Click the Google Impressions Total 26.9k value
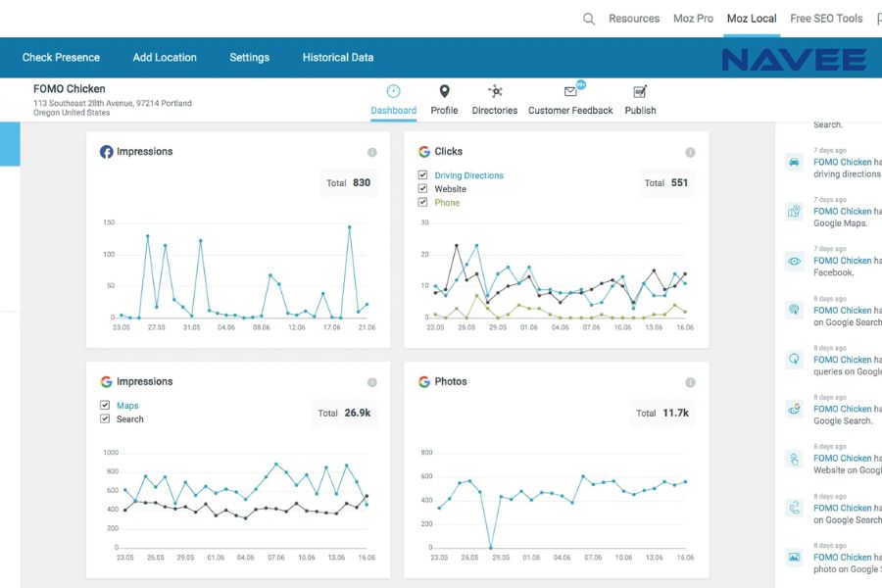 point(357,413)
